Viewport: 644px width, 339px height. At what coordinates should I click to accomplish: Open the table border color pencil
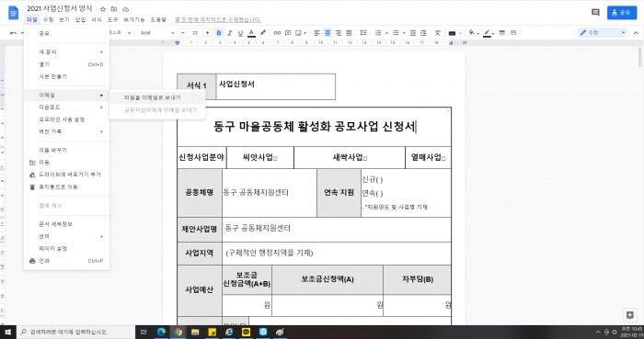click(x=487, y=33)
